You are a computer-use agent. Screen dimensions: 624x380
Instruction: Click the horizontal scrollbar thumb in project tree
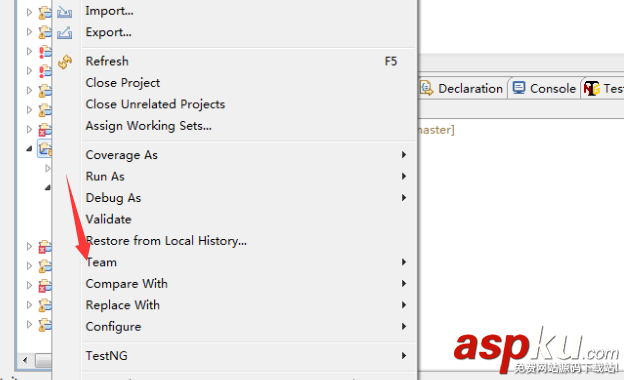pos(43,361)
